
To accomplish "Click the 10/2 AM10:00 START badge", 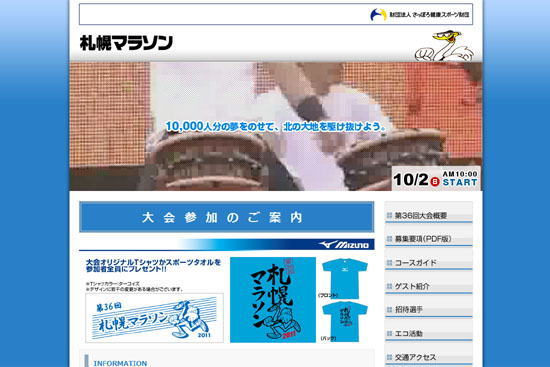I will (x=436, y=179).
